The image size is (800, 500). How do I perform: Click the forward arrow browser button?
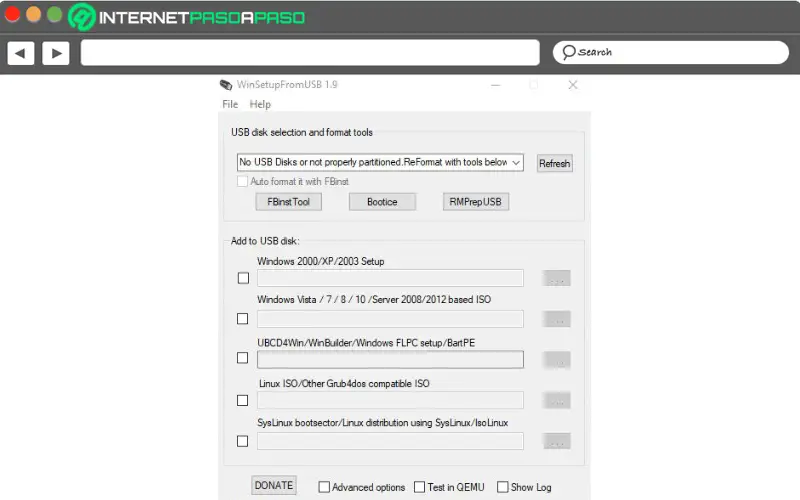(56, 53)
